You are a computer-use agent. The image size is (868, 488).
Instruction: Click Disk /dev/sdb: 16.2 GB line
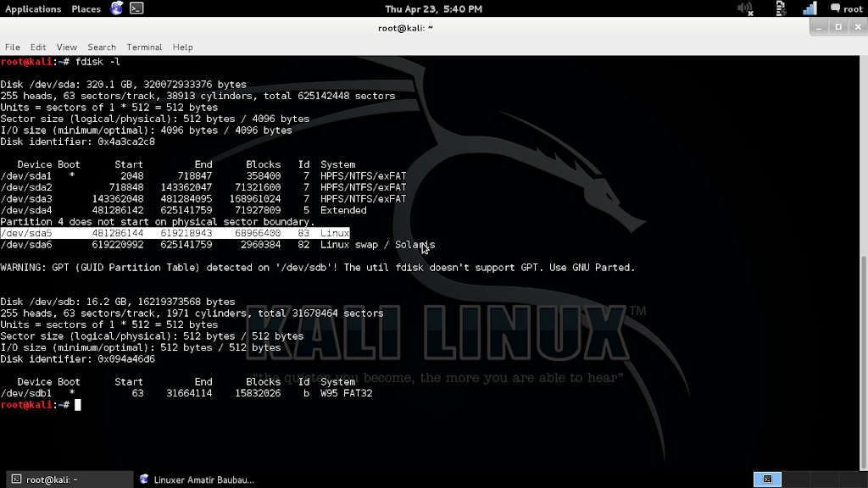pyautogui.click(x=117, y=302)
